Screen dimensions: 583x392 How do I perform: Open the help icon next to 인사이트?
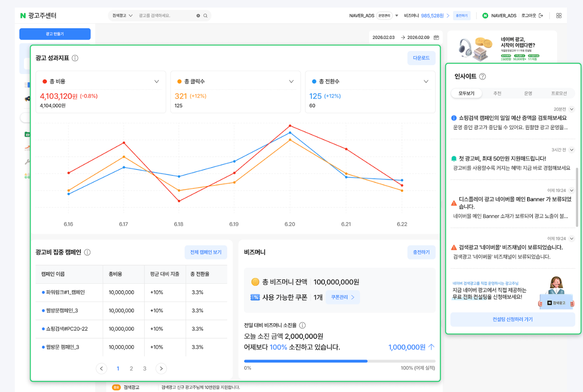[x=482, y=76]
